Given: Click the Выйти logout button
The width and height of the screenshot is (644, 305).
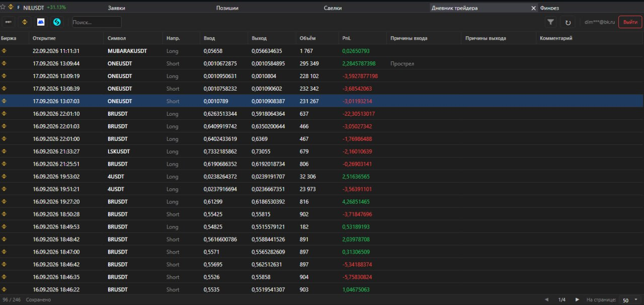Looking at the screenshot, I should tap(630, 22).
